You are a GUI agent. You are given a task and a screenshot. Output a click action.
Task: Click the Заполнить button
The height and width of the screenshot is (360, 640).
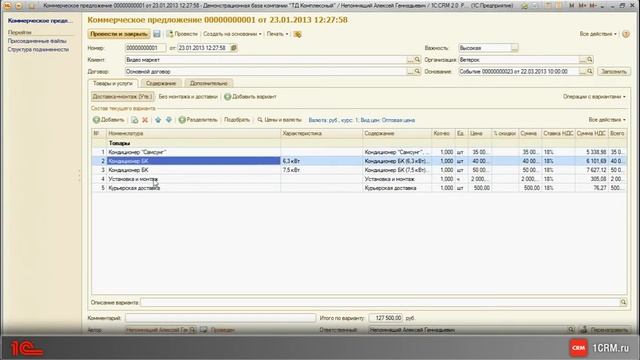point(614,71)
